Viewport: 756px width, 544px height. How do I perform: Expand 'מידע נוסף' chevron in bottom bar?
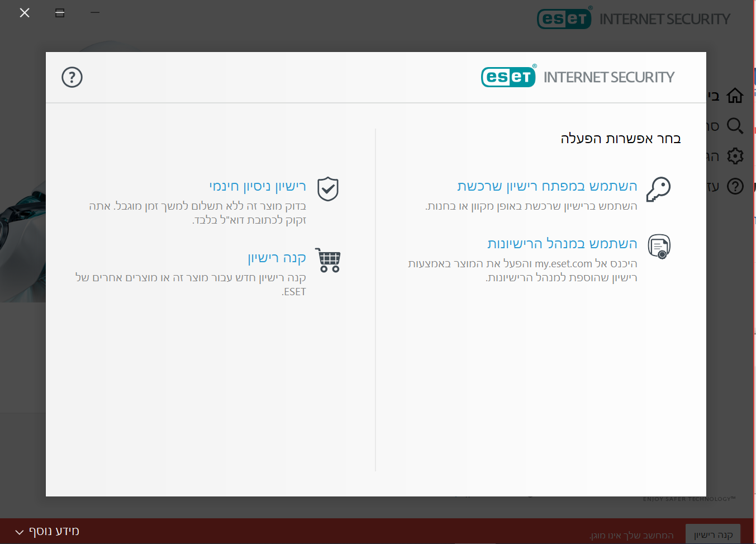click(x=20, y=532)
